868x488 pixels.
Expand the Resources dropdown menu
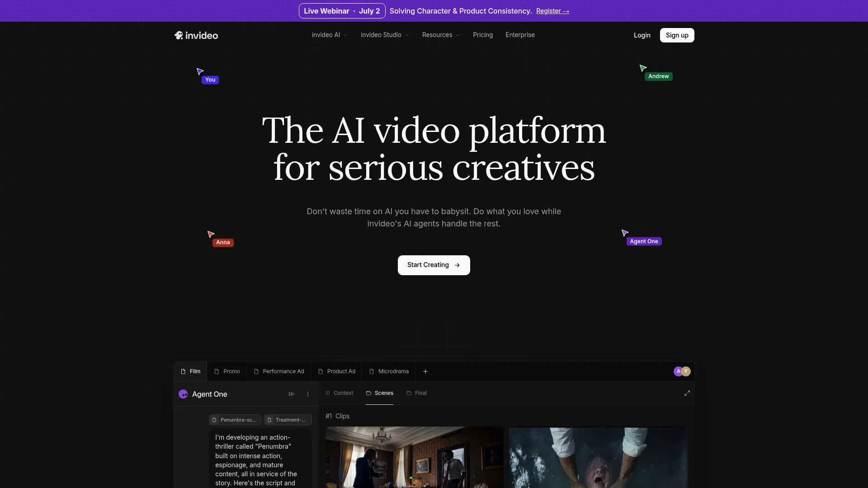click(441, 35)
